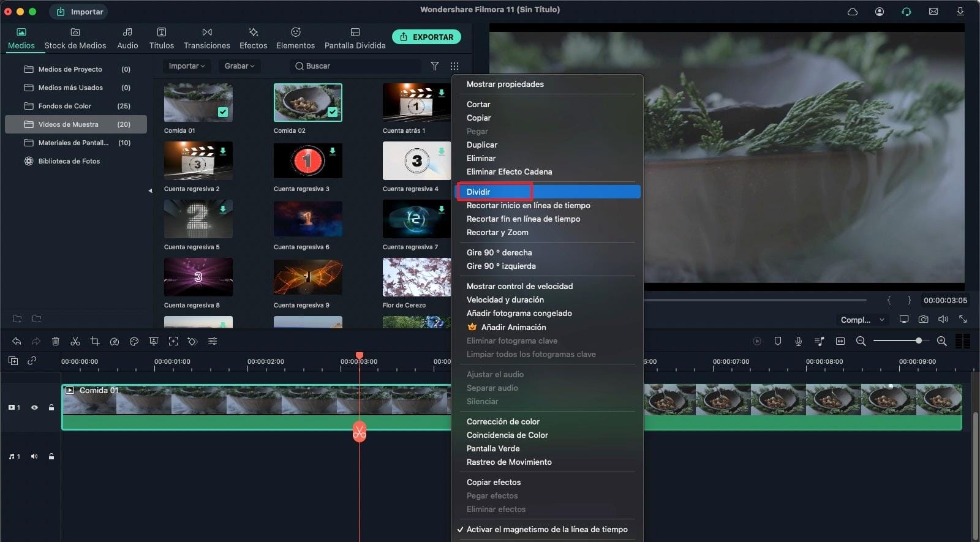Toggle lock on video track 1
The width and height of the screenshot is (980, 542).
(x=51, y=407)
